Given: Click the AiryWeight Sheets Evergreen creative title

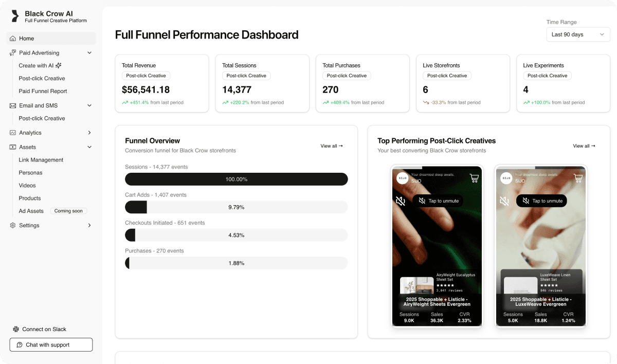Looking at the screenshot, I should tap(437, 302).
